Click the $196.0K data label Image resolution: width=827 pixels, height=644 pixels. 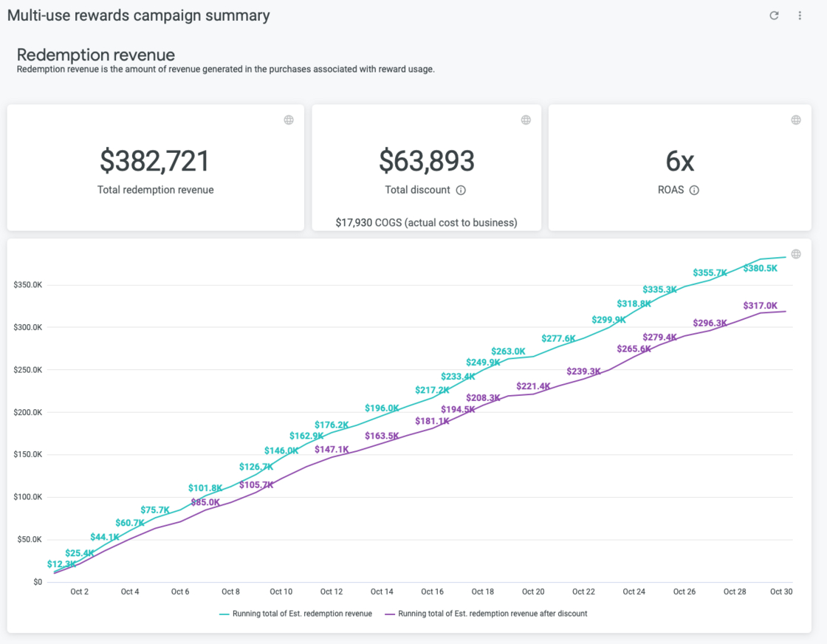click(x=382, y=408)
